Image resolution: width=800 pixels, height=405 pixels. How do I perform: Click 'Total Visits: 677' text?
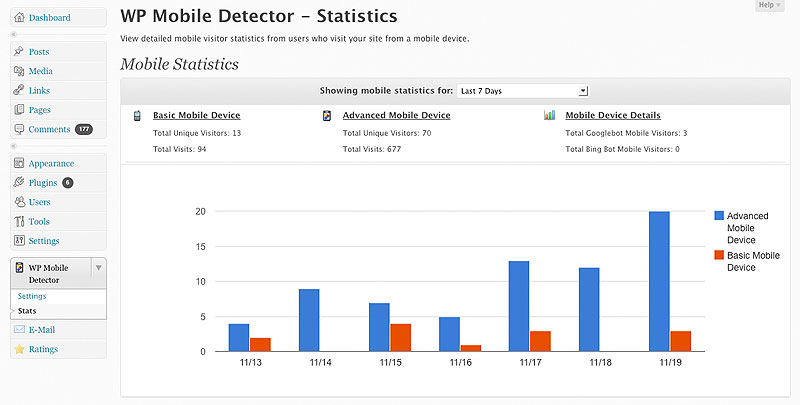coord(372,149)
